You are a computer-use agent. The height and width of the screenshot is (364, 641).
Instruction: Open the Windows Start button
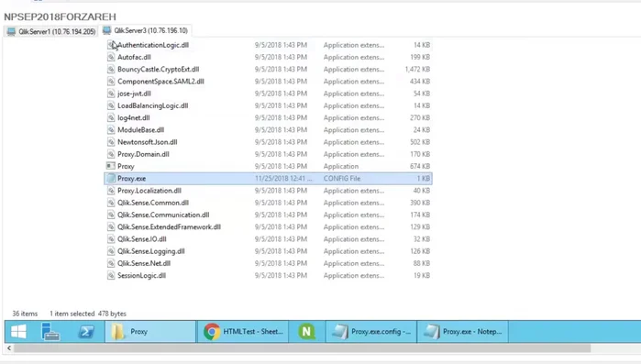point(18,331)
